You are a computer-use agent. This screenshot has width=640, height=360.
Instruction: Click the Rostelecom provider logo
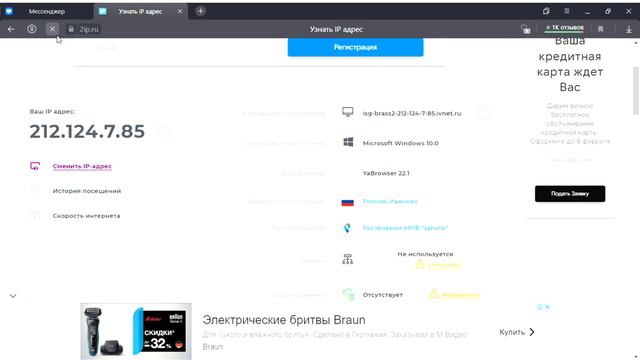tap(347, 228)
